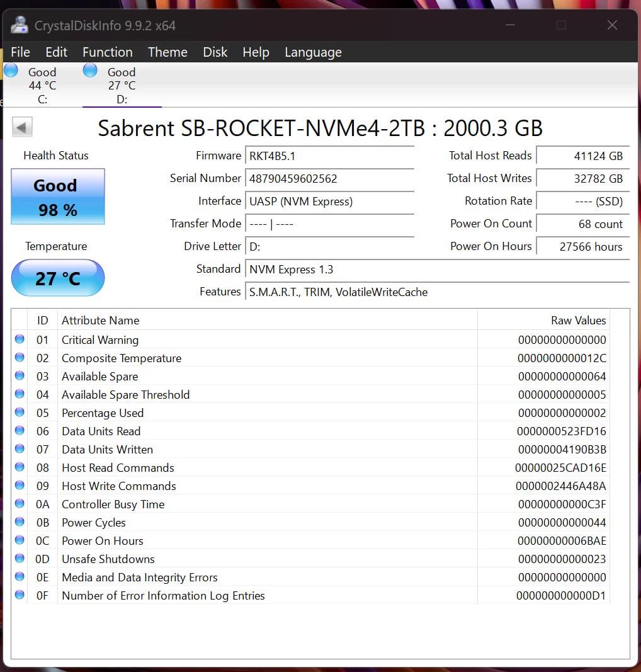The width and height of the screenshot is (641, 672).
Task: Click the Raw Values column header
Action: pos(543,320)
